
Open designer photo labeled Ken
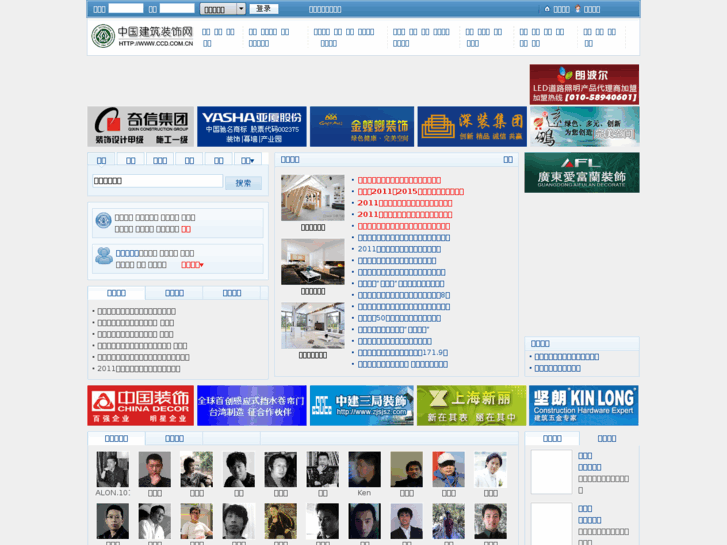[x=364, y=469]
